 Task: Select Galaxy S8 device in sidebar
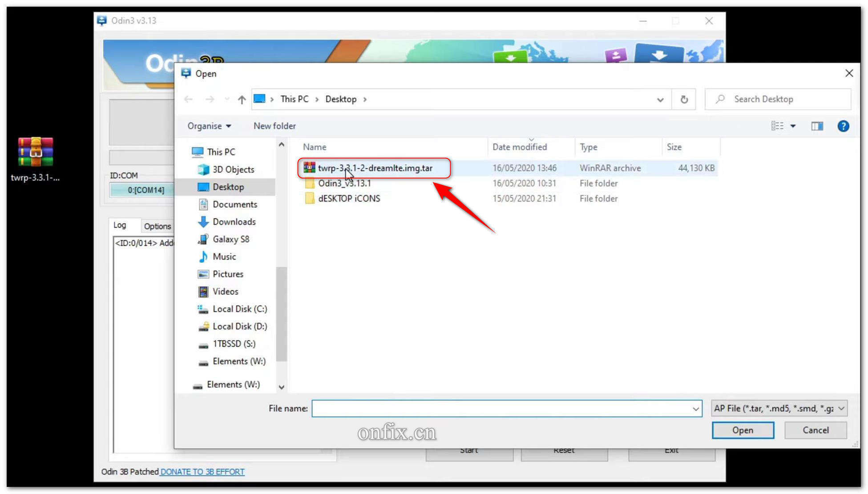pos(230,239)
